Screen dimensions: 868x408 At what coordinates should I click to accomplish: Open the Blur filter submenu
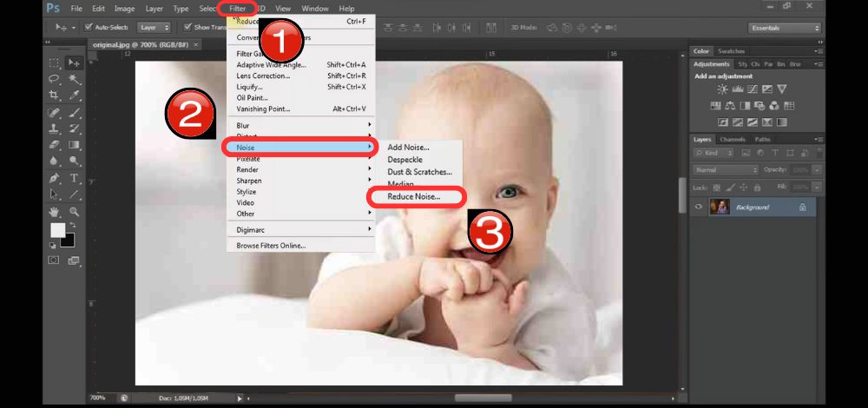click(x=300, y=126)
